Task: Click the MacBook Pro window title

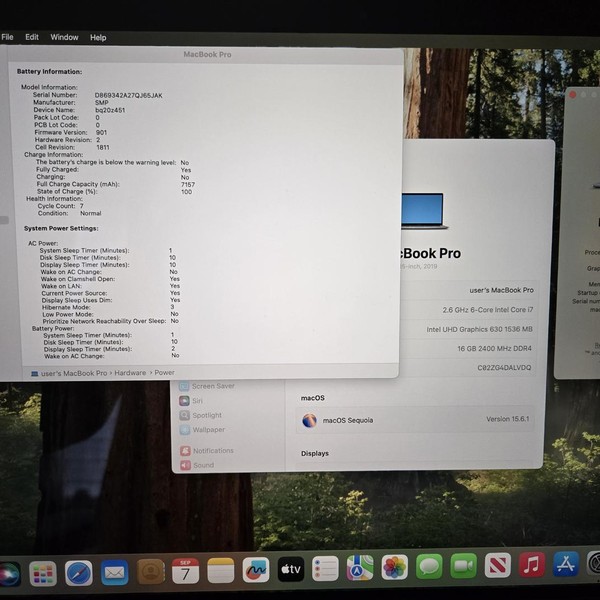Action: (207, 54)
